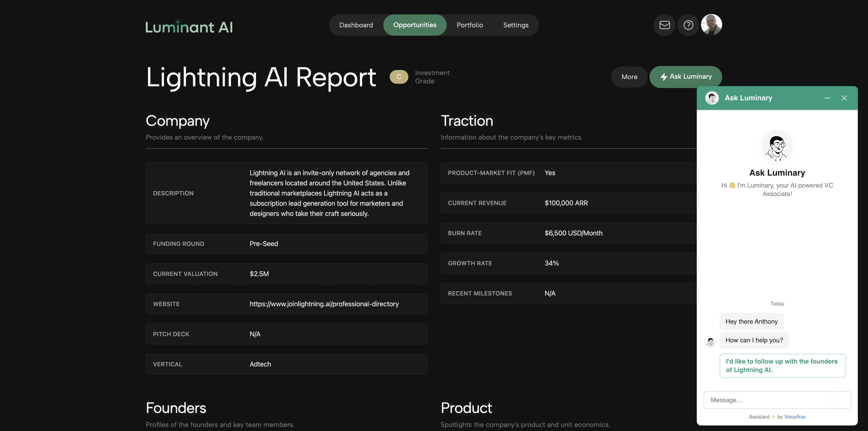The height and width of the screenshot is (431, 868).
Task: Click the $100,000 ARR revenue value
Action: tap(566, 203)
